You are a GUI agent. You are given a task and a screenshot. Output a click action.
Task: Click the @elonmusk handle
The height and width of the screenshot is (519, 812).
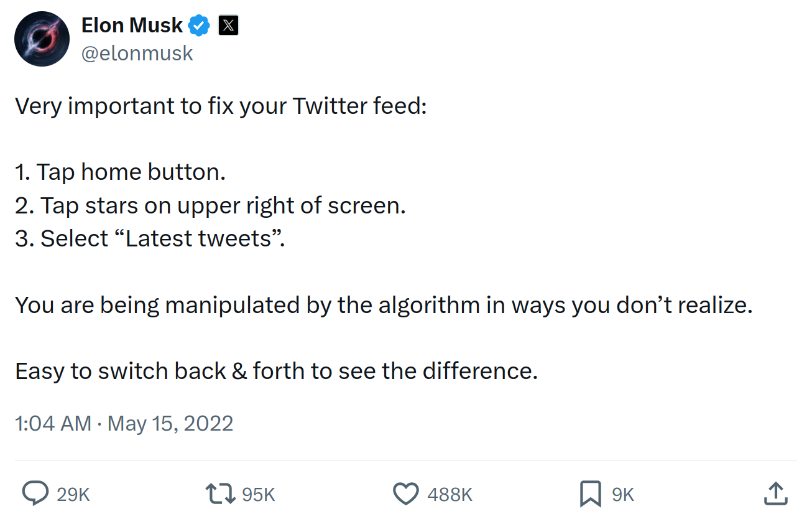tap(137, 54)
